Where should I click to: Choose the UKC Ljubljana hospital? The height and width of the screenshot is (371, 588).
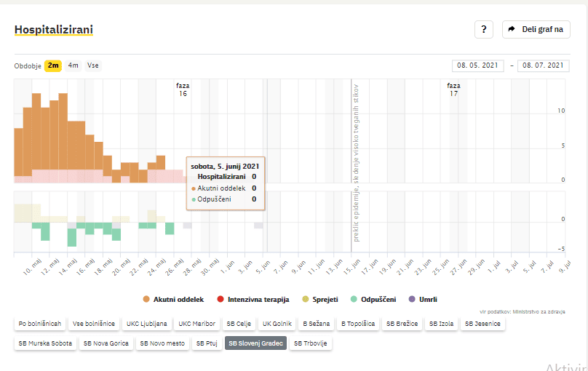pos(146,323)
